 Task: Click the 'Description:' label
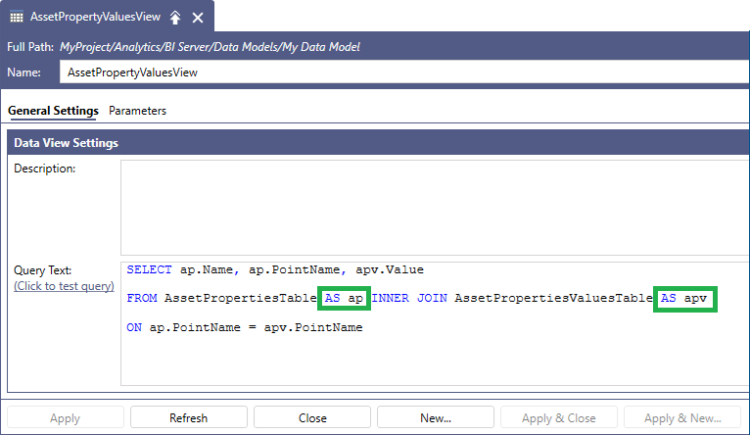tap(44, 168)
